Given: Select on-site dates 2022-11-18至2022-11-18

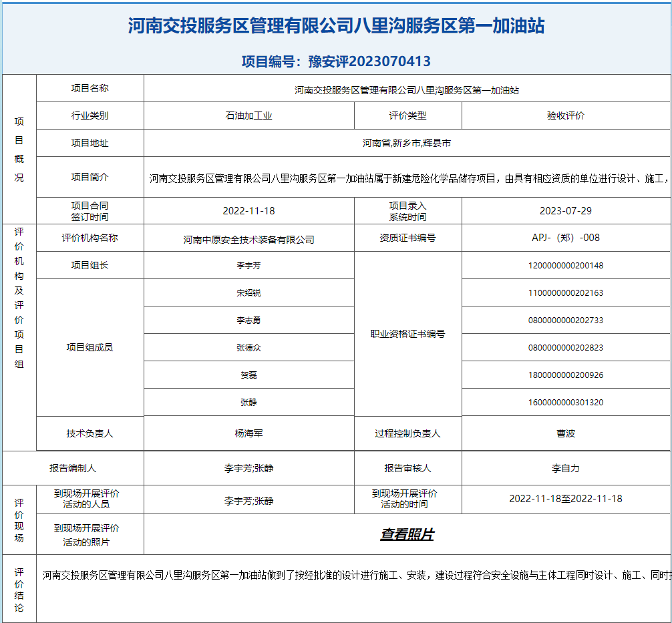Looking at the screenshot, I should point(566,499).
